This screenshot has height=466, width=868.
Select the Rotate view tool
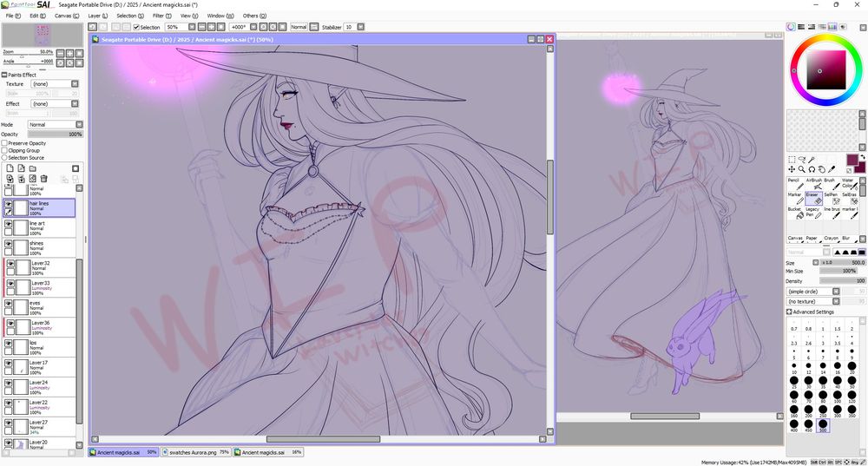point(812,169)
